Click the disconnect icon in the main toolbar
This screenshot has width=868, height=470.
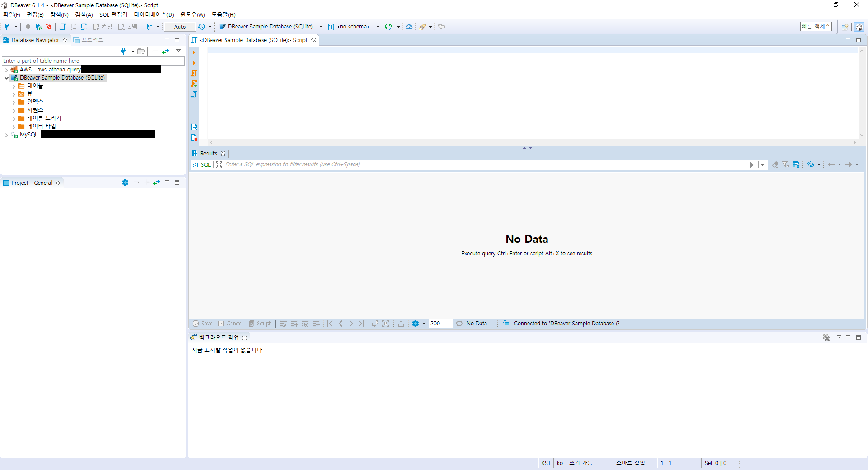click(x=49, y=27)
